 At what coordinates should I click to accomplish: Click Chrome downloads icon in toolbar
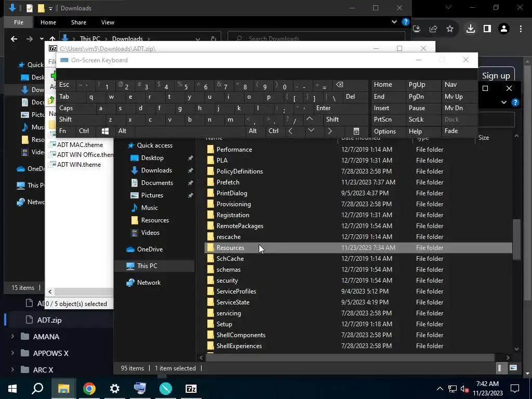pyautogui.click(x=471, y=29)
